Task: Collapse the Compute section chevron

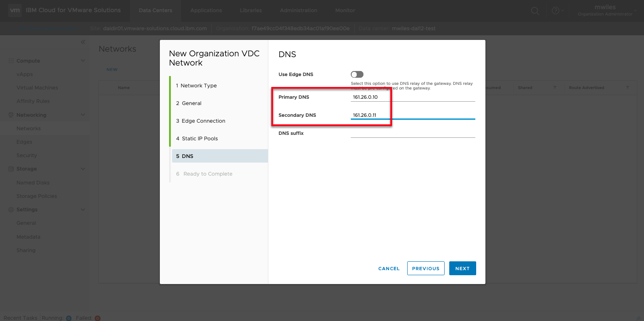Action: click(83, 61)
